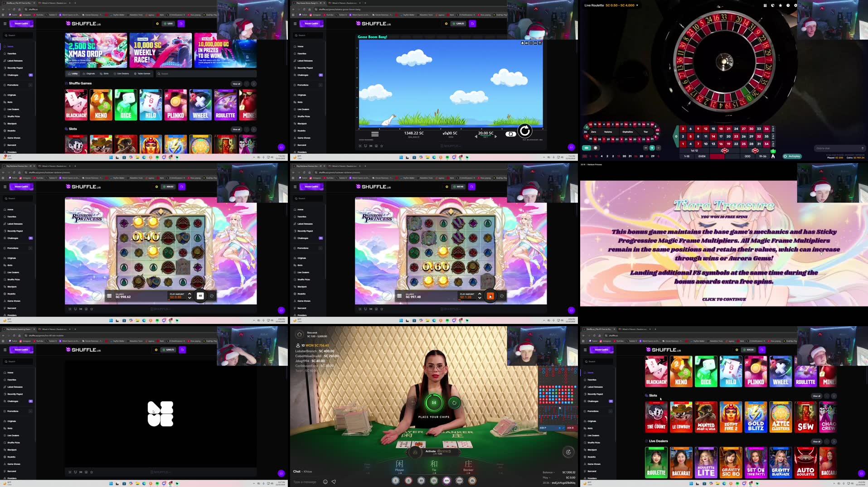Click the emoji icon in the baccarat chat
This screenshot has height=487, width=868.
(x=325, y=482)
